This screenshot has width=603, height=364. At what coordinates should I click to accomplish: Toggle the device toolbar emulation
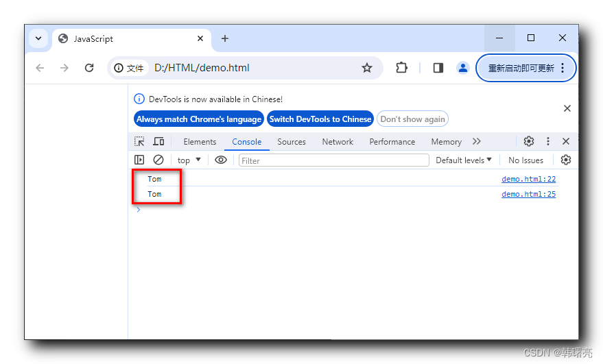pos(158,141)
